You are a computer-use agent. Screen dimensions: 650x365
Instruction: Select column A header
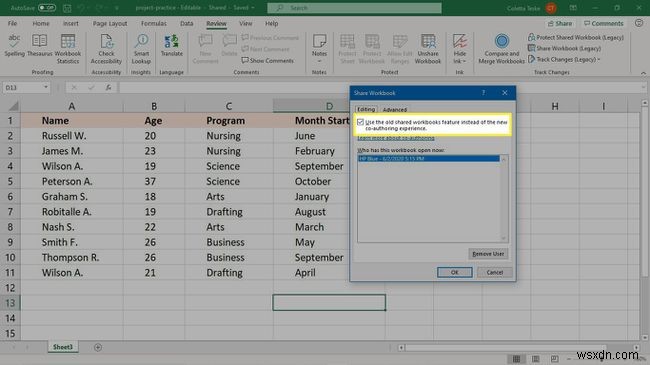[x=72, y=107]
